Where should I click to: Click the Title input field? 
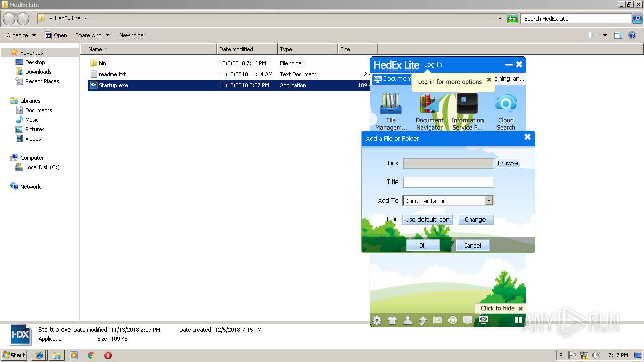click(x=448, y=182)
